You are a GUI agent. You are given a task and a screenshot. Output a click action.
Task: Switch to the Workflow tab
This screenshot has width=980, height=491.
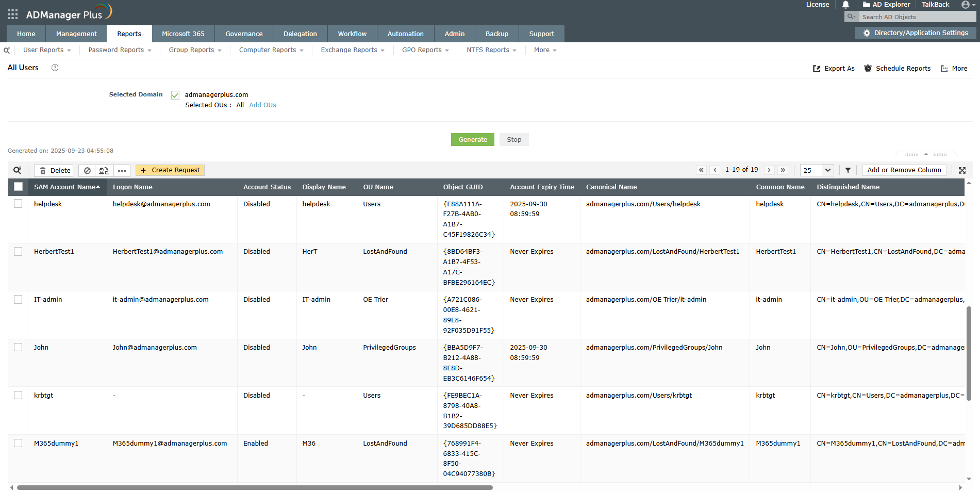pyautogui.click(x=352, y=34)
